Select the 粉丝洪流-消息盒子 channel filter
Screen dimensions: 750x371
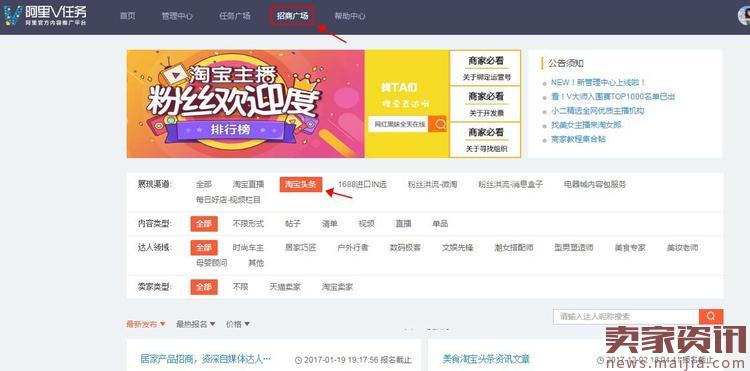[x=511, y=184]
